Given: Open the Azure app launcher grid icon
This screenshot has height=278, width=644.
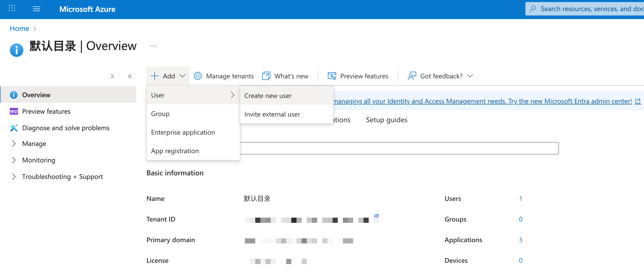Looking at the screenshot, I should pyautogui.click(x=12, y=9).
